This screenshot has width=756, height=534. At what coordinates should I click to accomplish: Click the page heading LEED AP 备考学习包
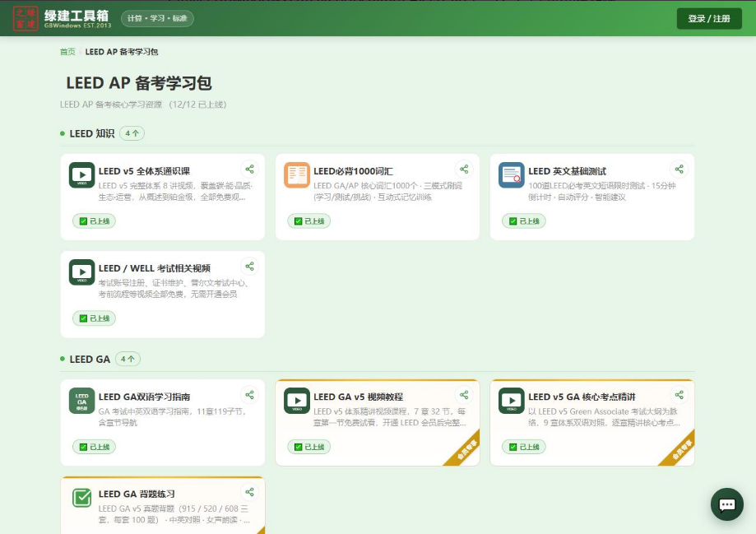click(139, 83)
